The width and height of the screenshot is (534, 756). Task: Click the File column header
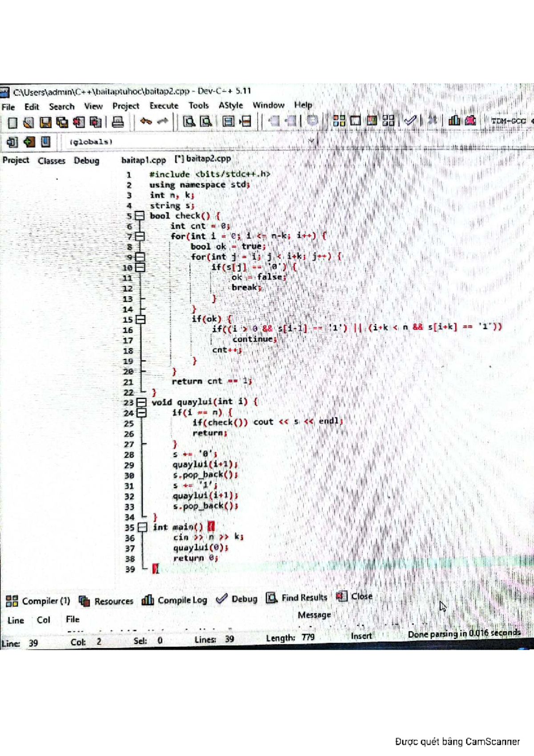point(73,619)
